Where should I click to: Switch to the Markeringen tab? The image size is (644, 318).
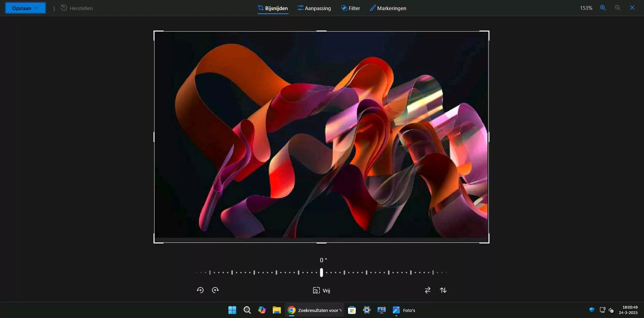(388, 8)
